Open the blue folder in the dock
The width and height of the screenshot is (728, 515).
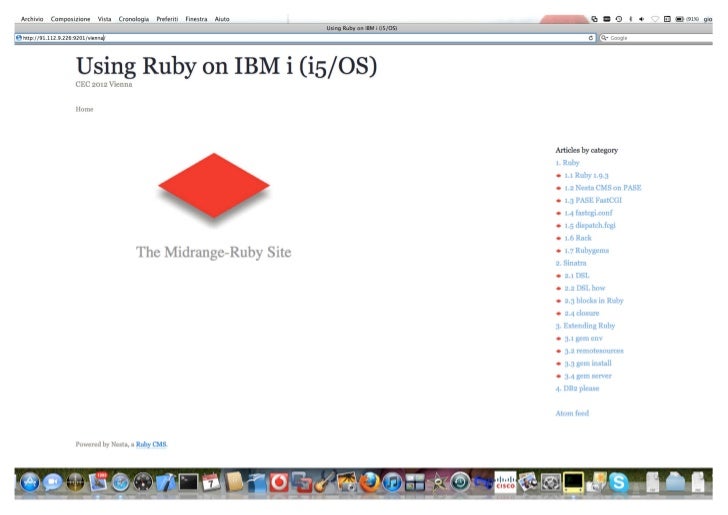pyautogui.click(x=675, y=482)
